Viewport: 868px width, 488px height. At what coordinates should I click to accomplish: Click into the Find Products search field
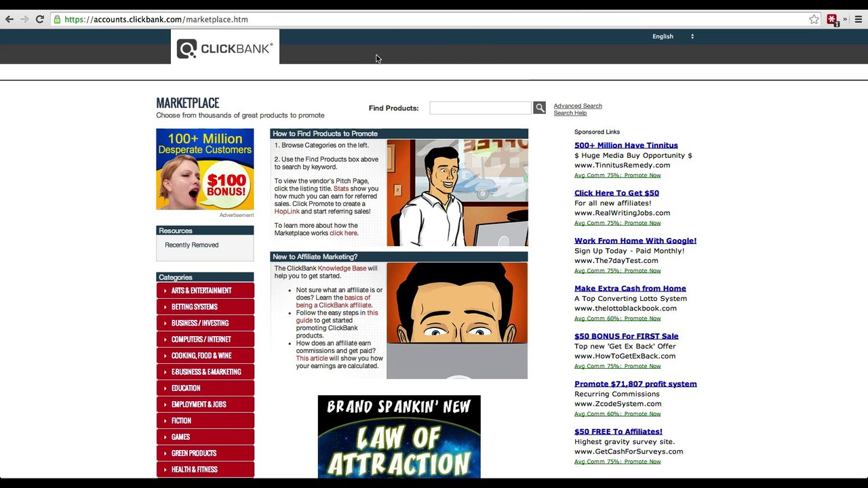coord(480,108)
